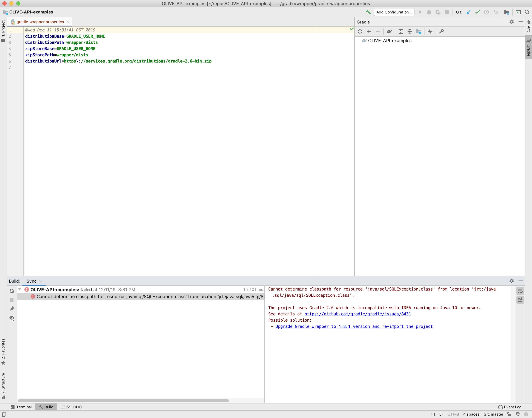Viewport: 532px width, 418px height.
Task: Execute a Gradle task via the elephant icon
Action: point(389,31)
